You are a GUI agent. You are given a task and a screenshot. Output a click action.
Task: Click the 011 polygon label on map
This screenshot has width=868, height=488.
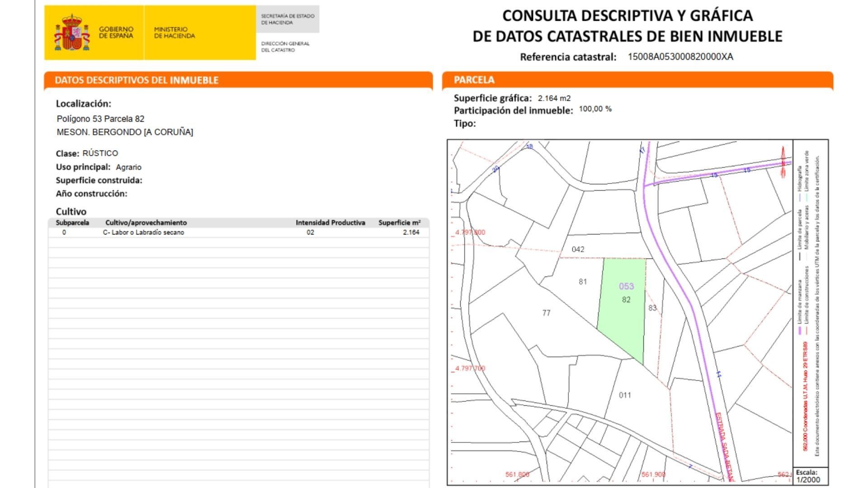[625, 395]
